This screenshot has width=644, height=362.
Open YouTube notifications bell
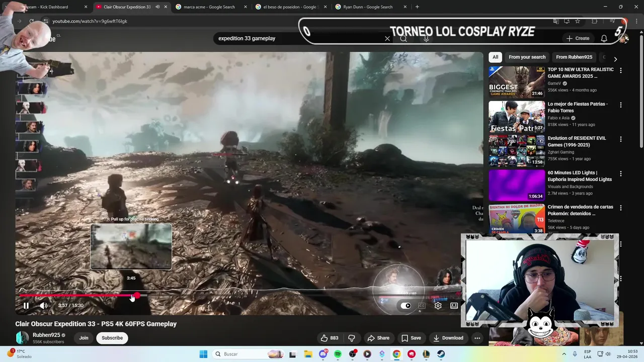(604, 38)
